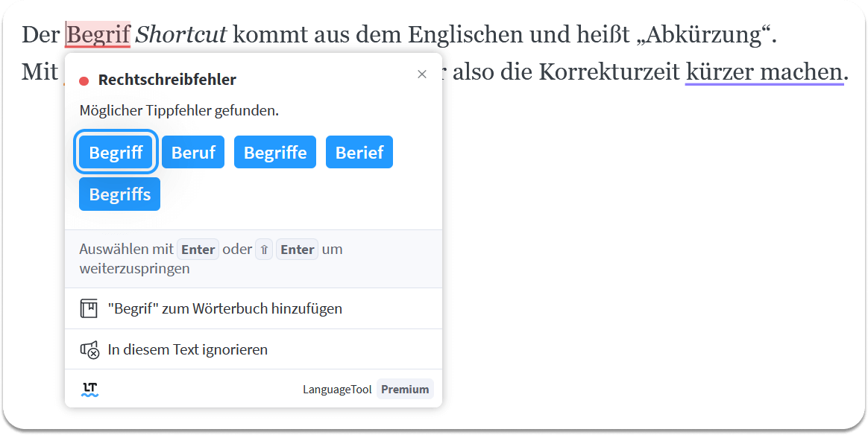868x435 pixels.
Task: Click the shift arrow key badge
Action: [x=264, y=250]
